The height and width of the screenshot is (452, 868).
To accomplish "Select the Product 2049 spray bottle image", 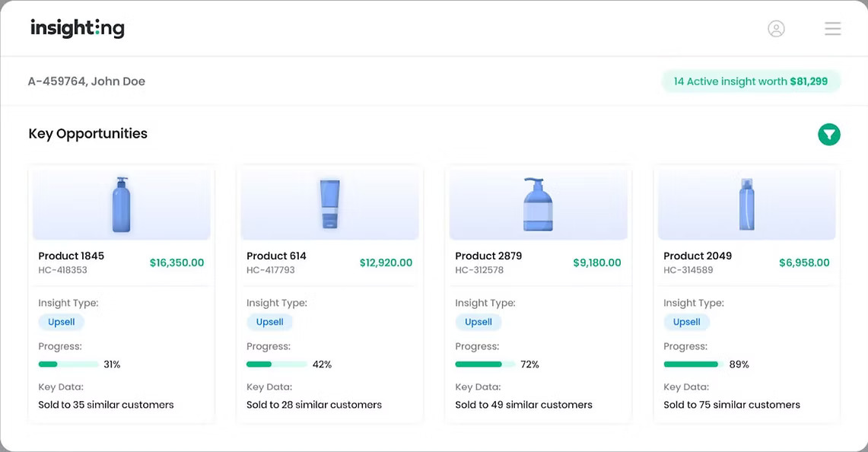I will 747,204.
